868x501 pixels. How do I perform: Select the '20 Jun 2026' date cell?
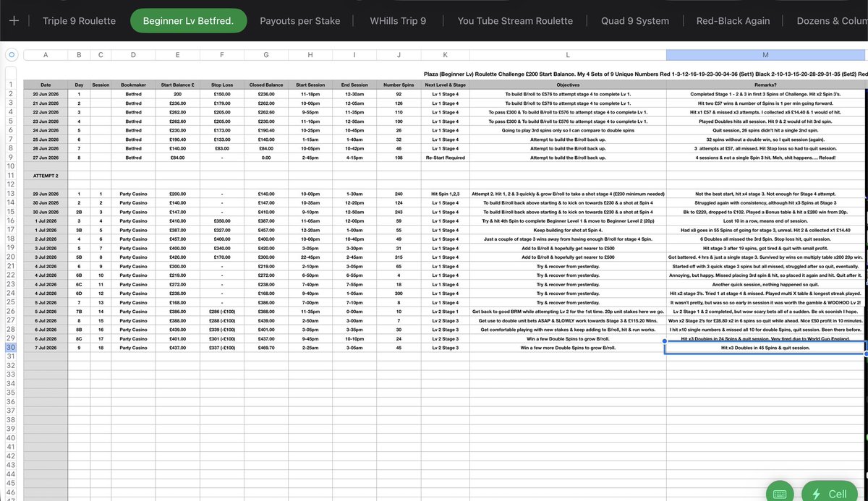[46, 94]
